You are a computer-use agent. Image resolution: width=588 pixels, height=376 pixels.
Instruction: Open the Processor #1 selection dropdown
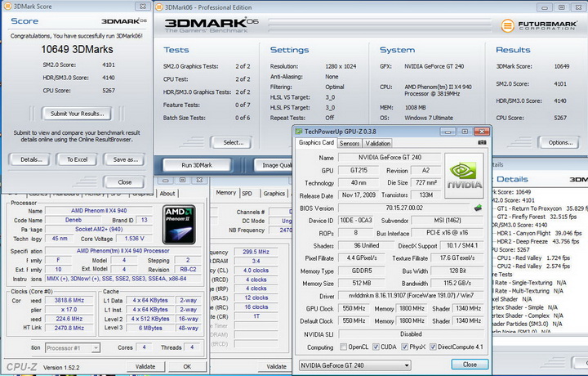[x=73, y=348]
